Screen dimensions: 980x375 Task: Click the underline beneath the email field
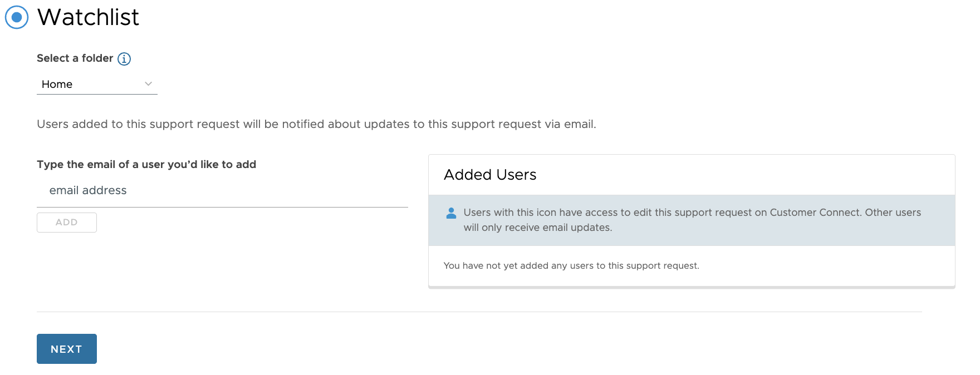(222, 207)
